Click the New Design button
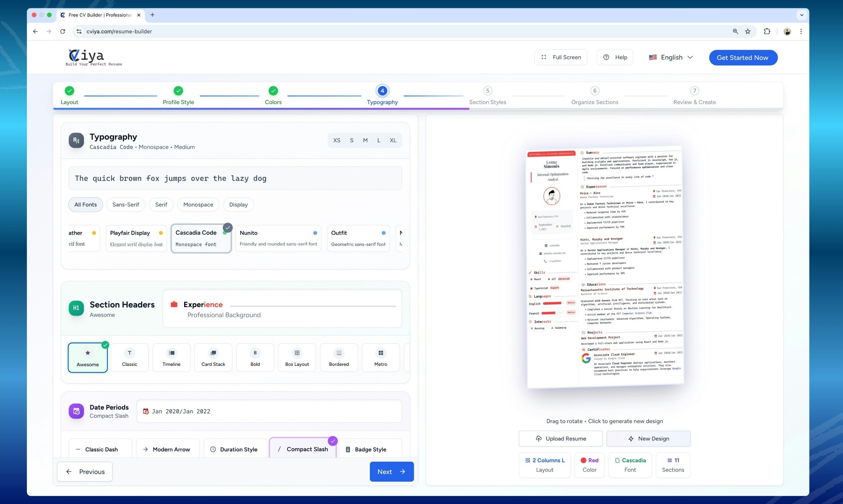 pos(648,438)
